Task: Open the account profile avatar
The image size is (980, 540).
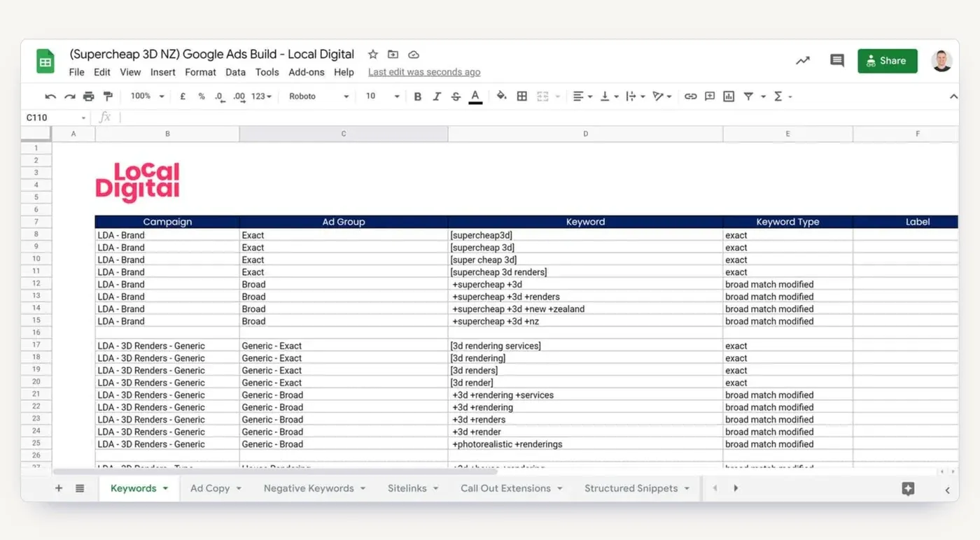Action: click(x=941, y=61)
